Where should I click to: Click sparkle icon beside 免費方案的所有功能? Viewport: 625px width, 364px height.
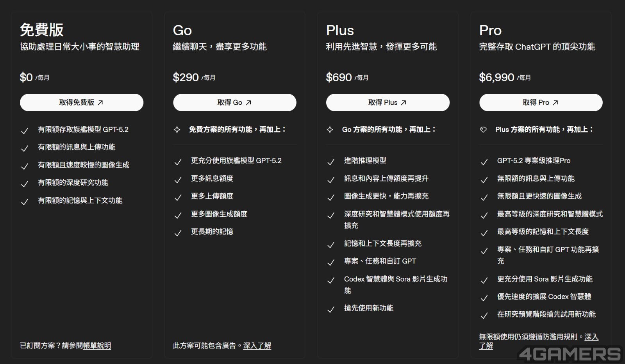(x=177, y=130)
